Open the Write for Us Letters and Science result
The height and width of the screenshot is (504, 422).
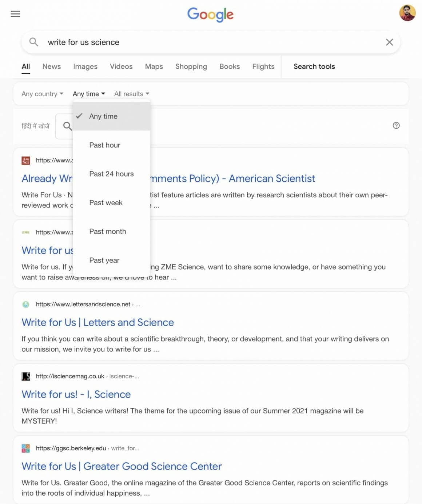(97, 322)
